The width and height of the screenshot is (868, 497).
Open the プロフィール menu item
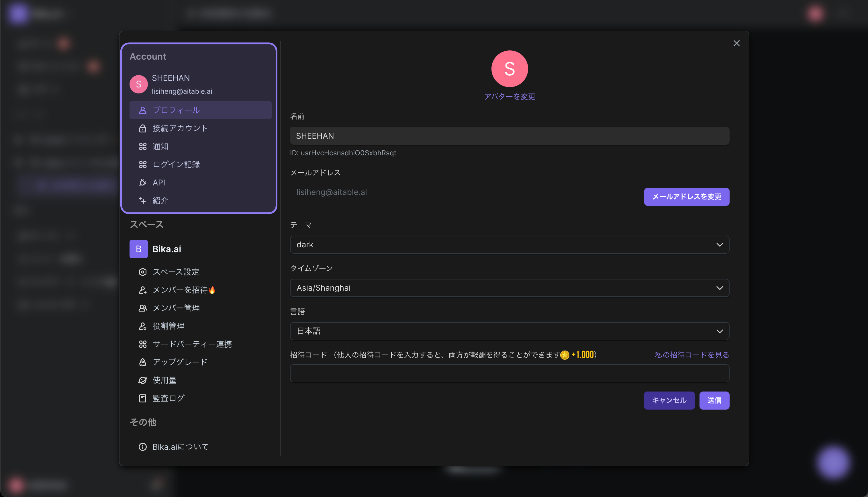pyautogui.click(x=200, y=110)
